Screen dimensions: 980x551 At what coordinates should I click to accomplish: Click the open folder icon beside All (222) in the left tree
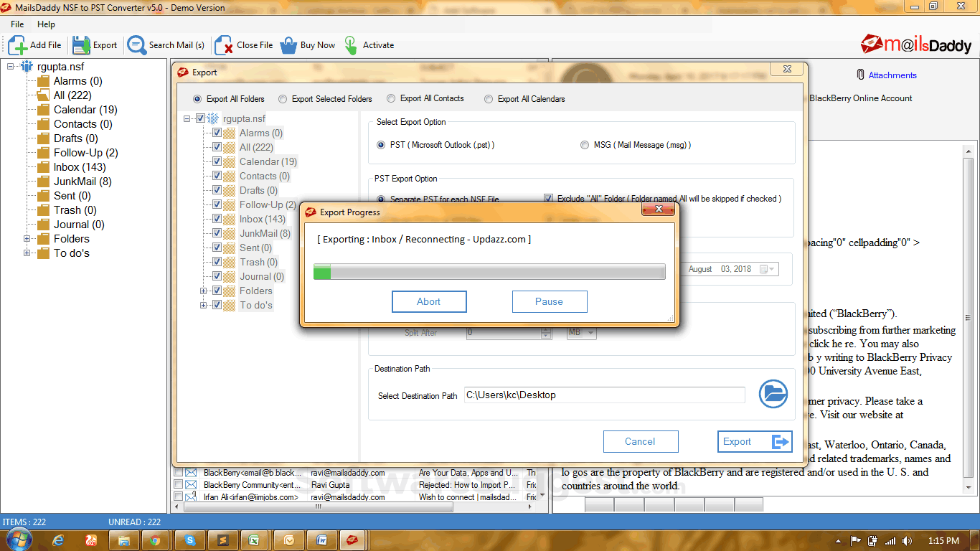click(x=43, y=95)
